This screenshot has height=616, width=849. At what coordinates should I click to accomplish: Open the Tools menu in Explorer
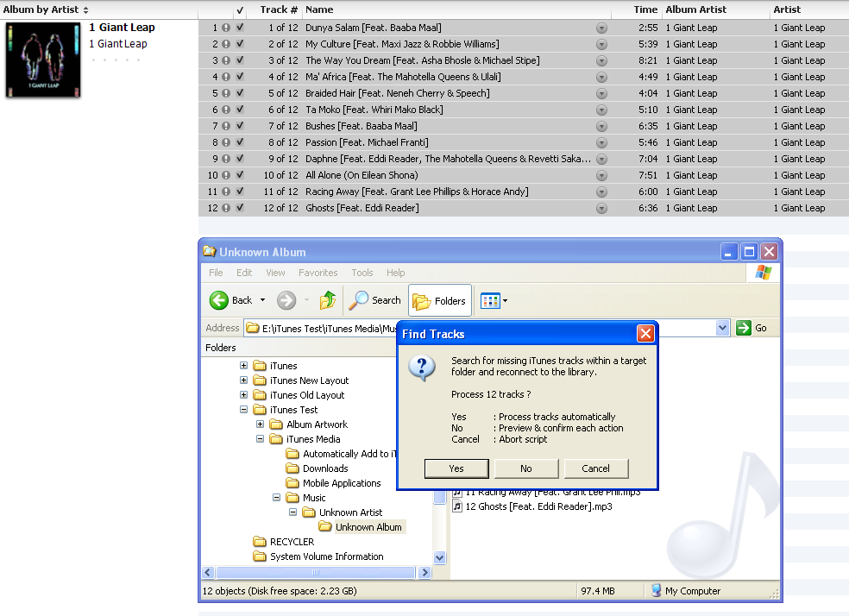click(362, 273)
